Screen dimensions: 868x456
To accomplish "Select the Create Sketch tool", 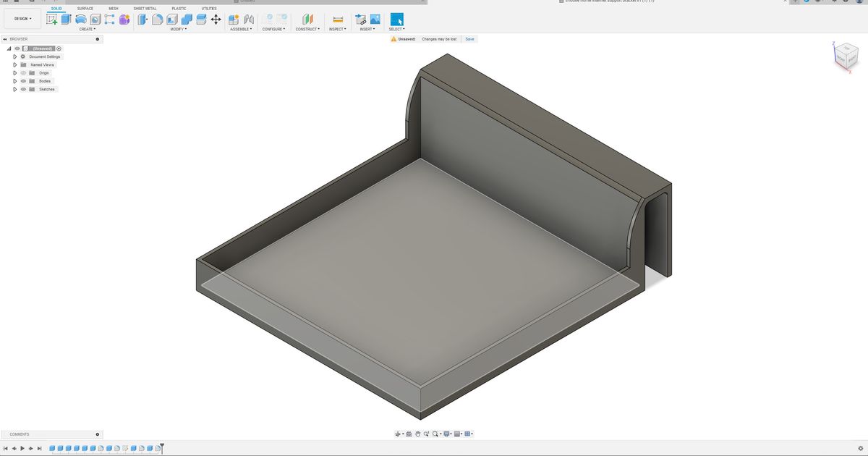I will 52,20.
